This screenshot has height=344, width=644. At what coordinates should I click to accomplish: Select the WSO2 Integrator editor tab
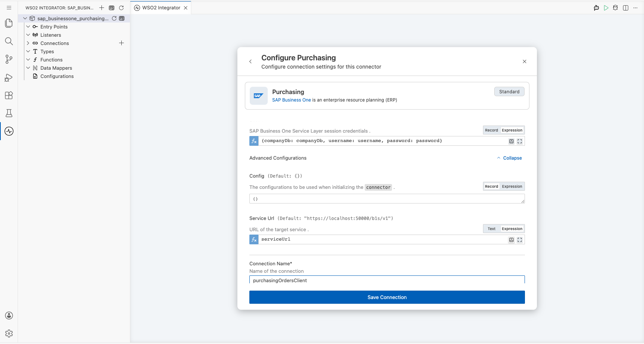coord(161,8)
